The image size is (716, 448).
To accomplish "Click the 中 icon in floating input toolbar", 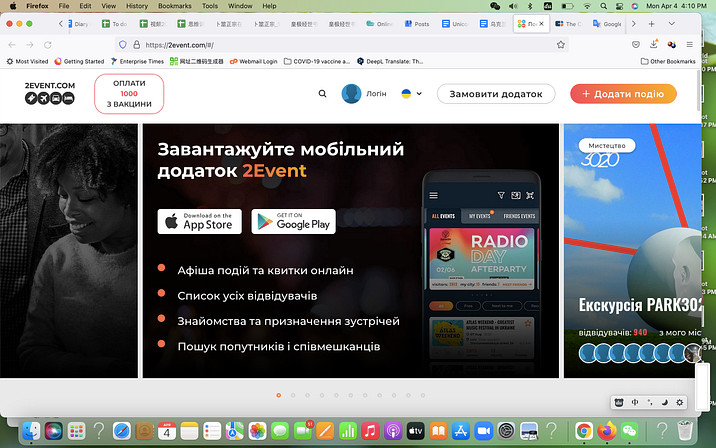I will click(x=635, y=402).
